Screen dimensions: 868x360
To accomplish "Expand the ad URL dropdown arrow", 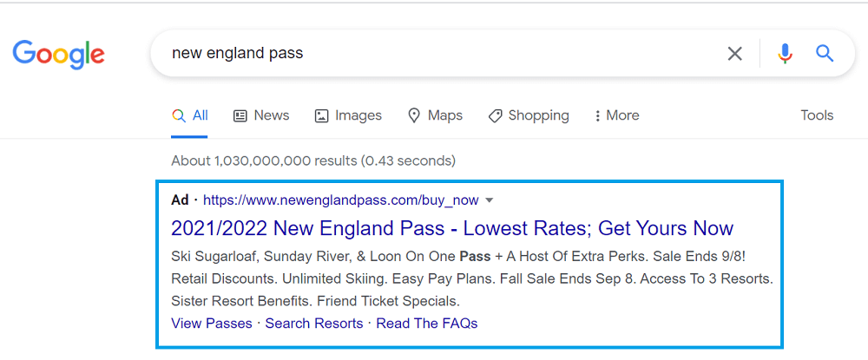I will pyautogui.click(x=489, y=200).
